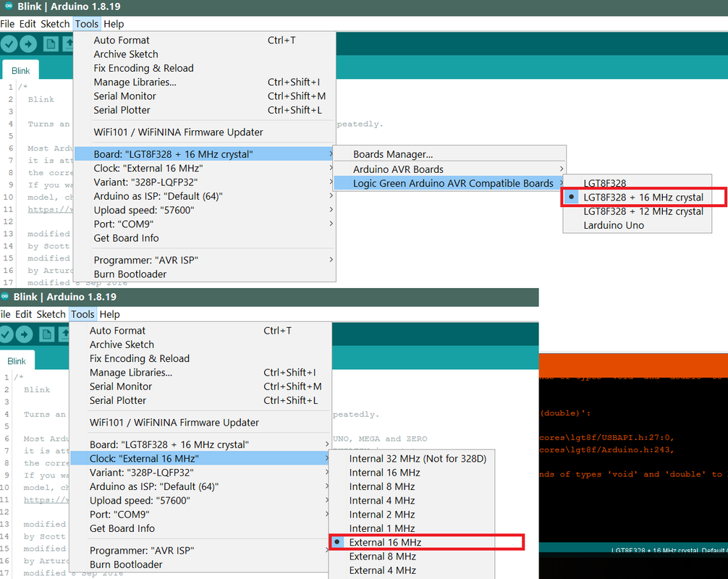Screen dimensions: 728x579
Task: Click Upload arrow icon in bottom window toolbar
Action: click(x=24, y=334)
